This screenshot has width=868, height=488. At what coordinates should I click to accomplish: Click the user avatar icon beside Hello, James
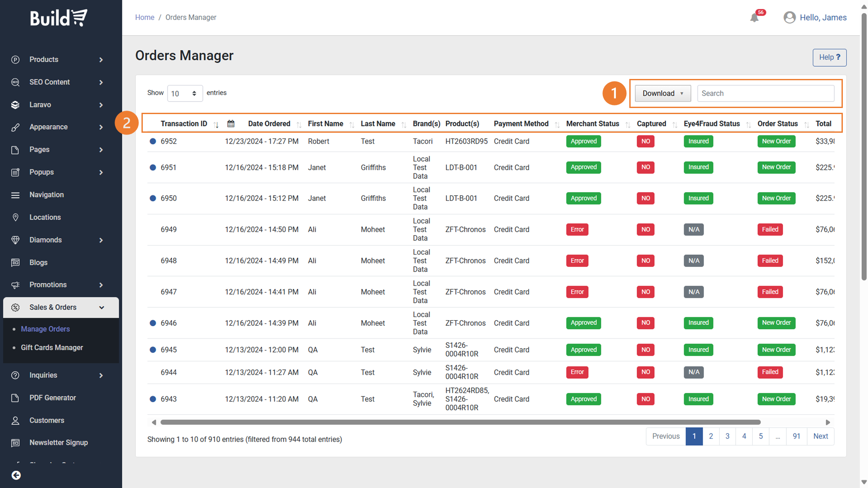789,17
